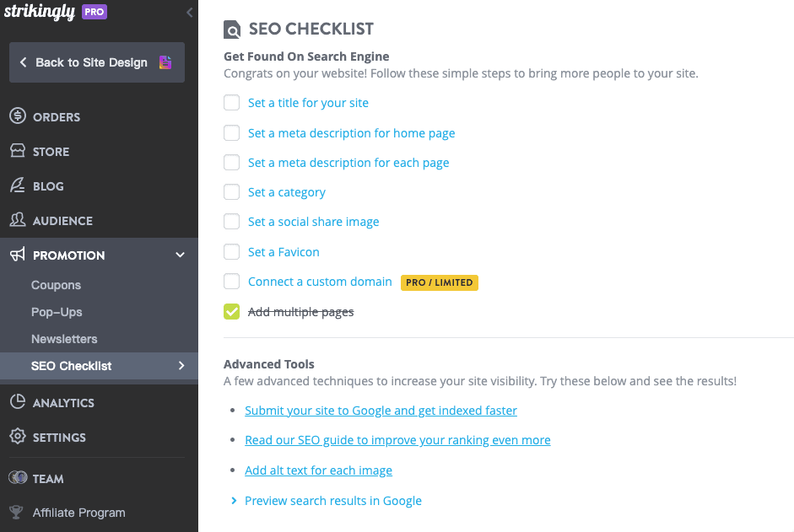Go to the Newsletters submenu item
The width and height of the screenshot is (794, 532).
click(x=64, y=339)
